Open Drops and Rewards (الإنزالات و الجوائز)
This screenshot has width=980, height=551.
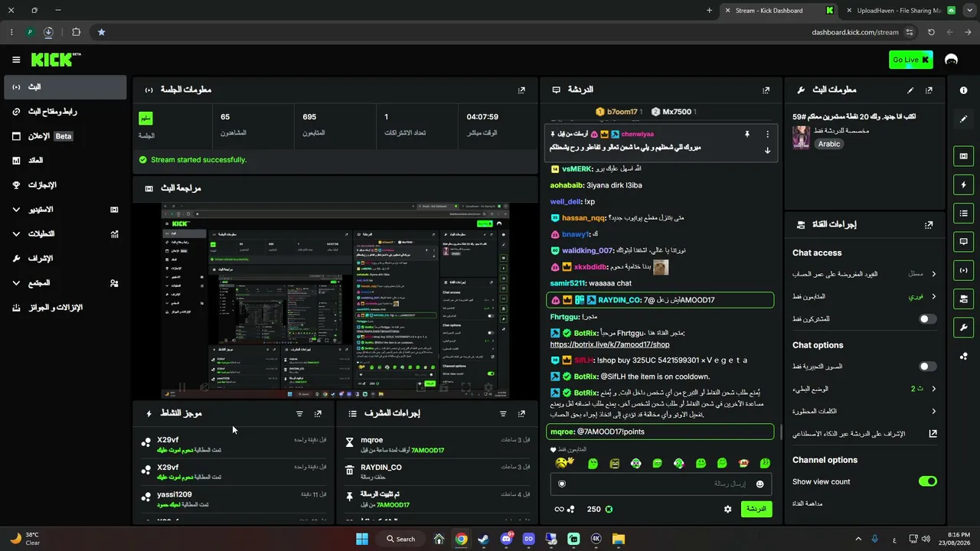pyautogui.click(x=65, y=308)
